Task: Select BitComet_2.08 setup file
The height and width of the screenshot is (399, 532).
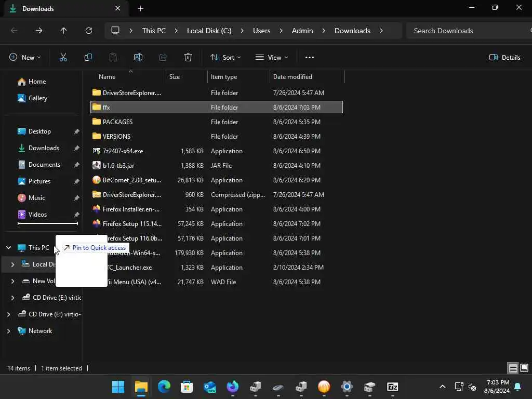Action: coord(217,180)
